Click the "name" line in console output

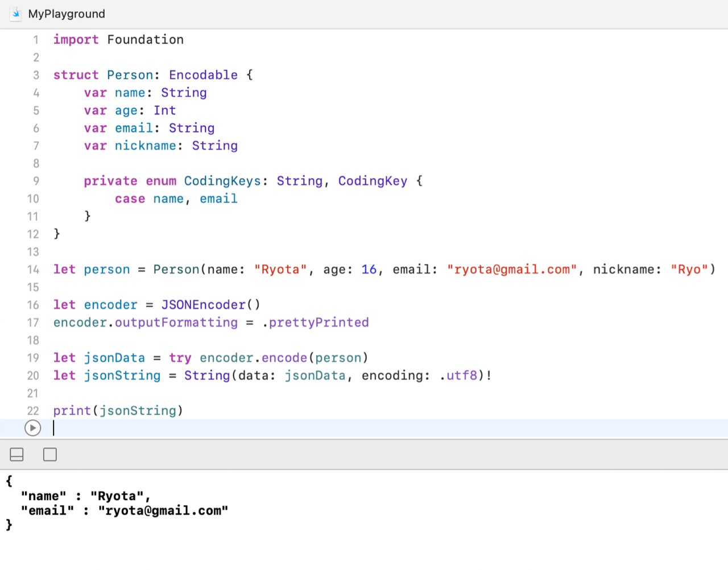coord(85,496)
